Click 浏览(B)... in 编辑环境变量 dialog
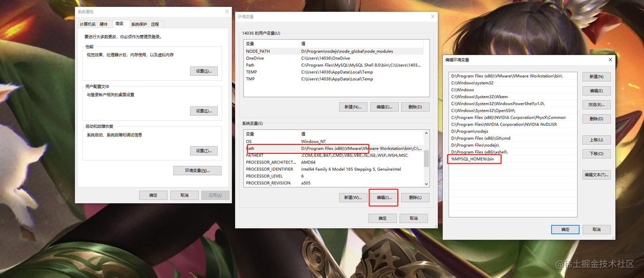Screen dimensions: 644x278 click(597, 105)
